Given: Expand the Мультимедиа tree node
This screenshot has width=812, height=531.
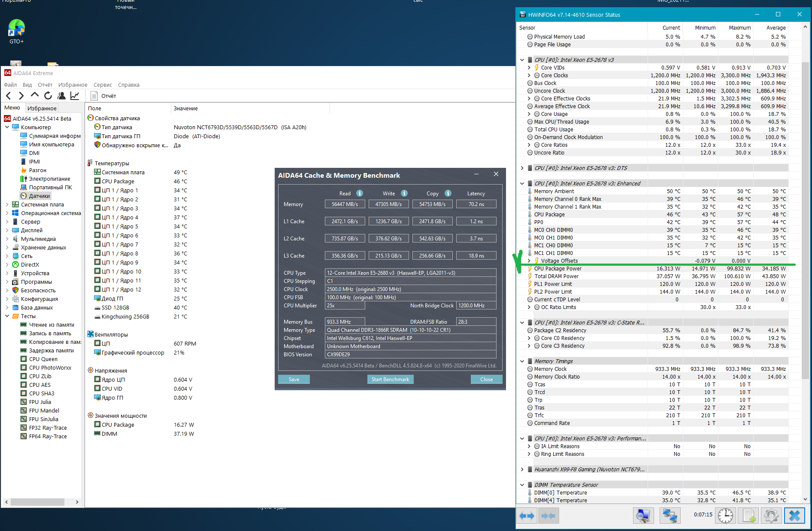Looking at the screenshot, I should [x=7, y=239].
